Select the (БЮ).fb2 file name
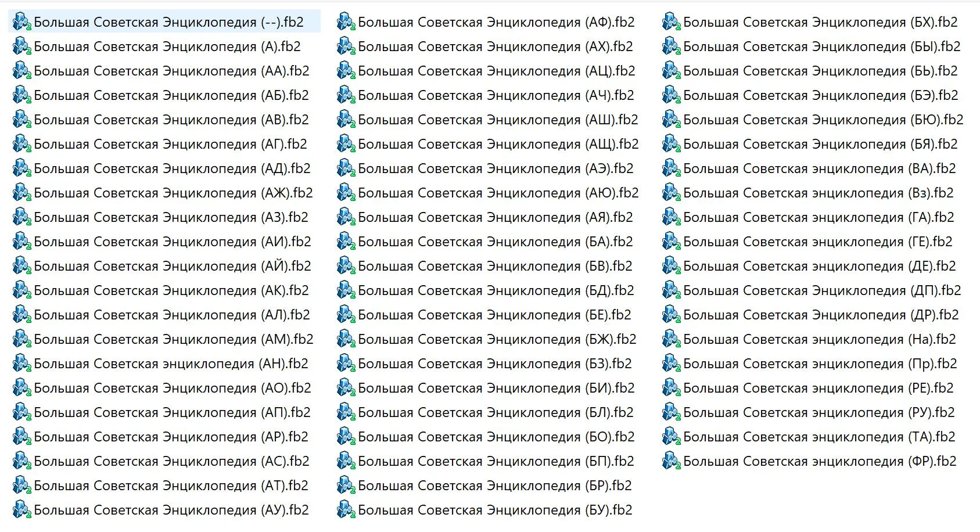This screenshot has height=532, width=980. (x=823, y=120)
